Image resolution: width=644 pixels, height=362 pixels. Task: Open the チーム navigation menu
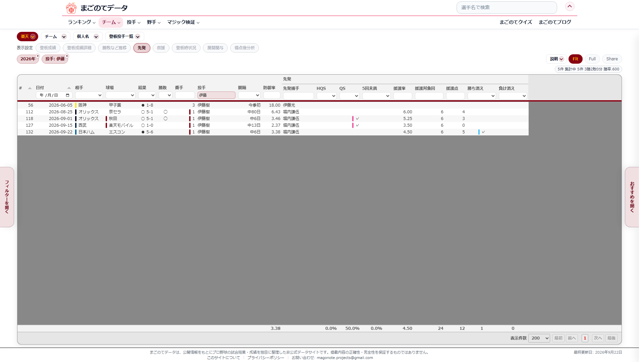[x=111, y=22]
